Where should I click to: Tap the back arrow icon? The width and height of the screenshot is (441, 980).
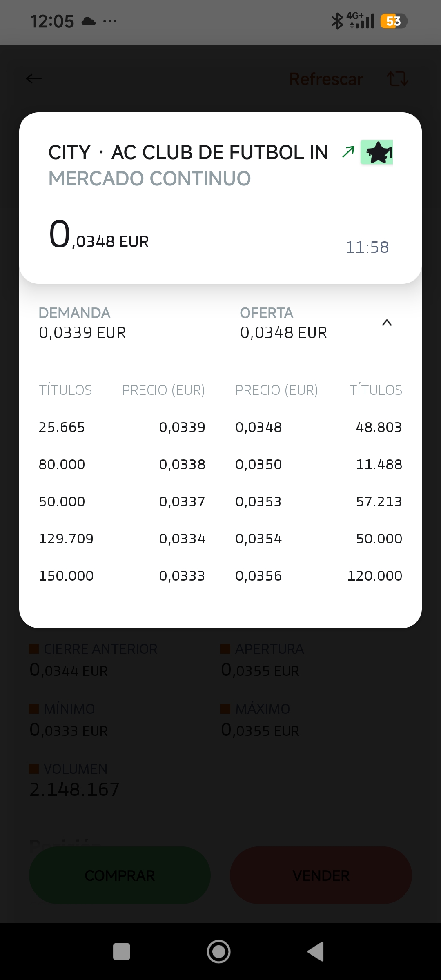33,78
